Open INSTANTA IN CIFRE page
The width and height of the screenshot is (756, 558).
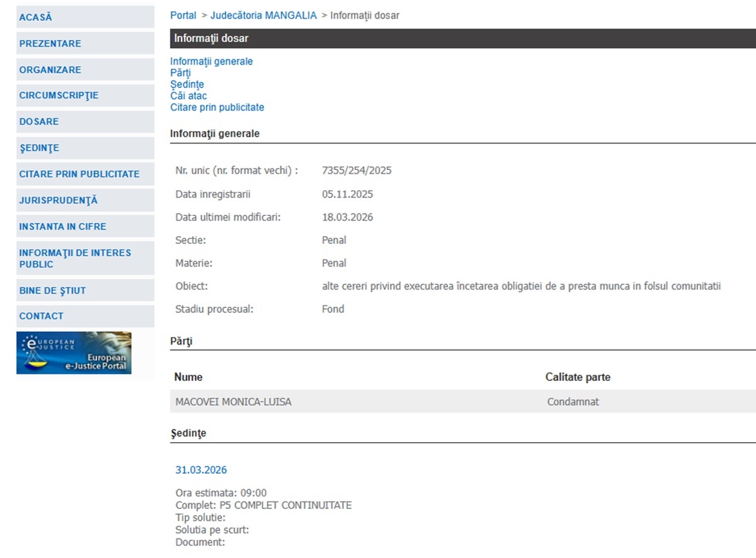[x=62, y=226]
